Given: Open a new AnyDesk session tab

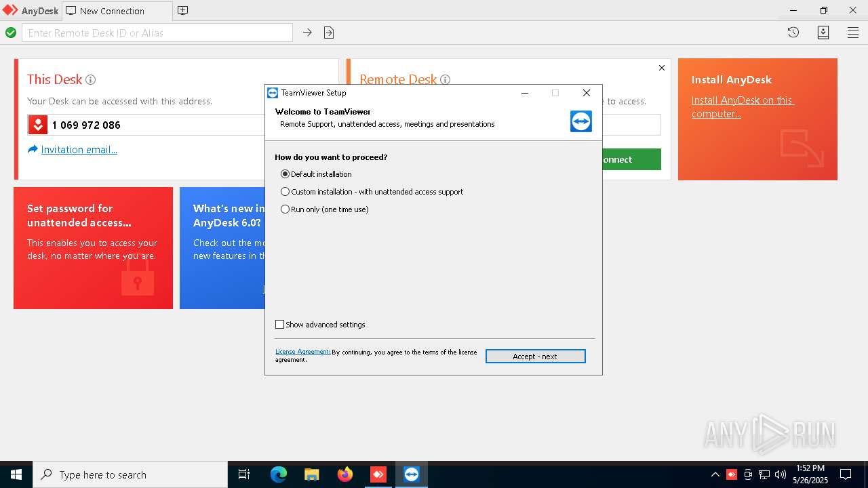Looking at the screenshot, I should tap(182, 11).
